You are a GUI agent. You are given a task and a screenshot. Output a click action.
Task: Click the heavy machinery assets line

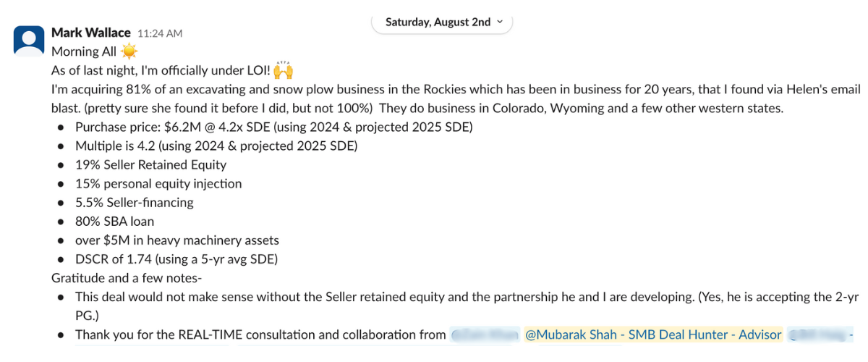point(177,240)
